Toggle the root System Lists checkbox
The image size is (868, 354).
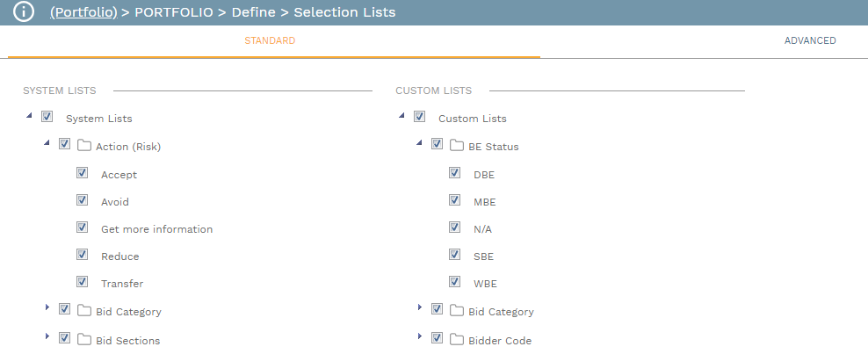[47, 117]
